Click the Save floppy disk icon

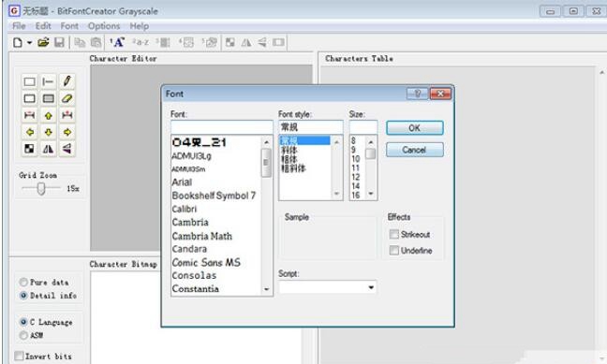click(x=59, y=42)
